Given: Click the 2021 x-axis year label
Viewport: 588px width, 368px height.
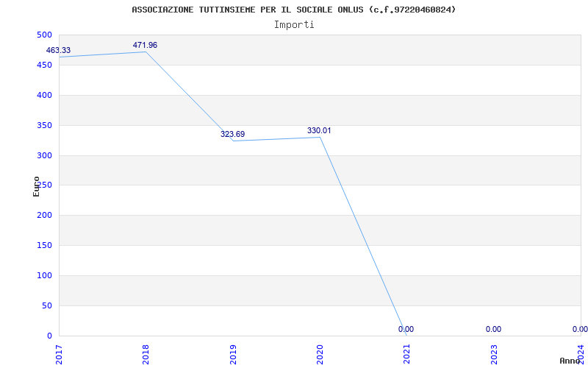Looking at the screenshot, I should point(407,355).
